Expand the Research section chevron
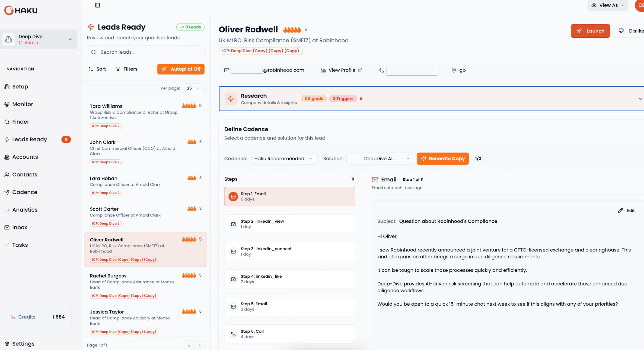Image resolution: width=644 pixels, height=350 pixels. pos(640,99)
